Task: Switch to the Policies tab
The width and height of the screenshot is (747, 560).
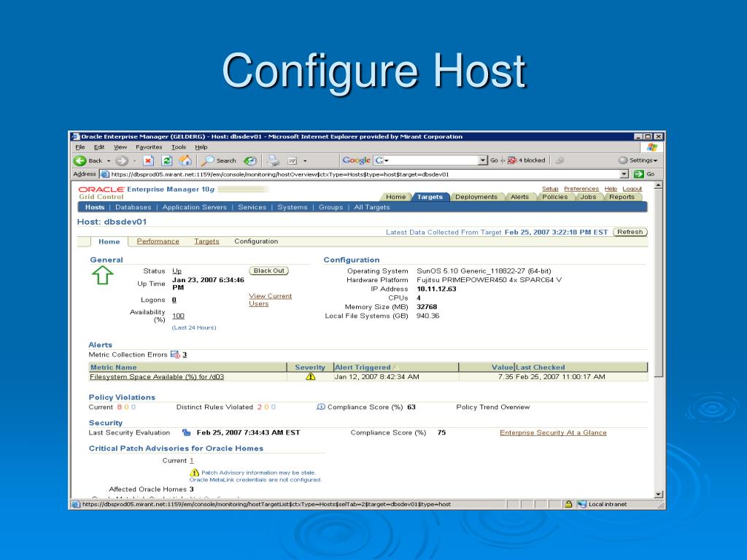Action: pos(555,197)
